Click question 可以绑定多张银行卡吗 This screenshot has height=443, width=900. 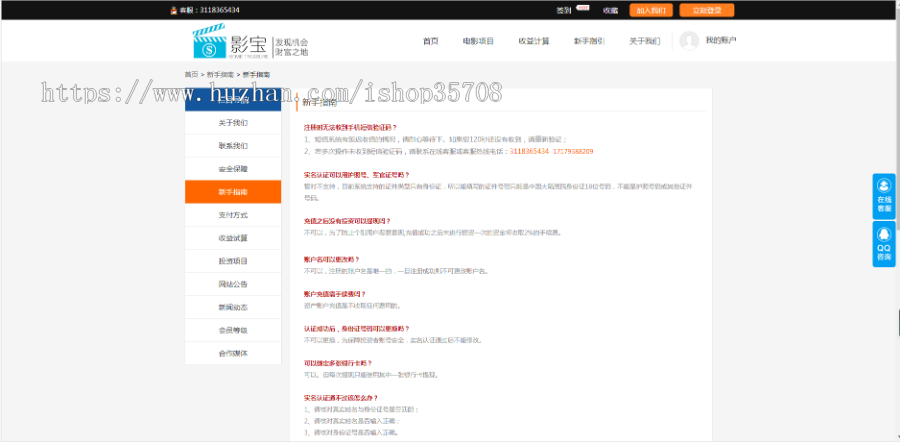pos(338,363)
